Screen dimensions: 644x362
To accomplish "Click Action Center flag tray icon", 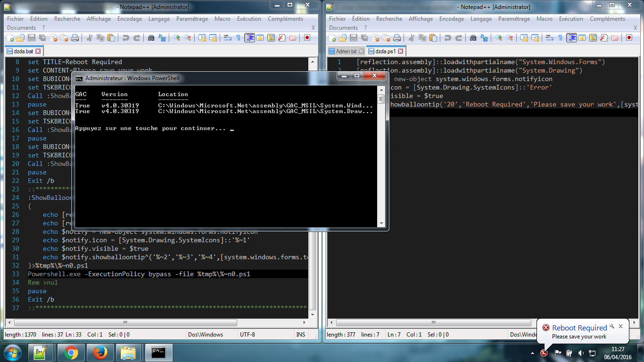I will tap(558, 353).
